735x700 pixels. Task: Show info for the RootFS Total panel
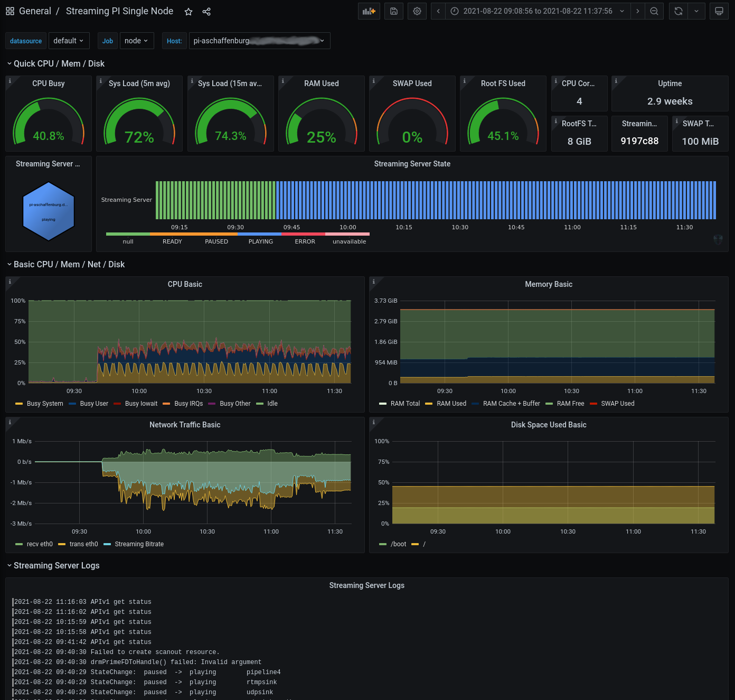555,120
